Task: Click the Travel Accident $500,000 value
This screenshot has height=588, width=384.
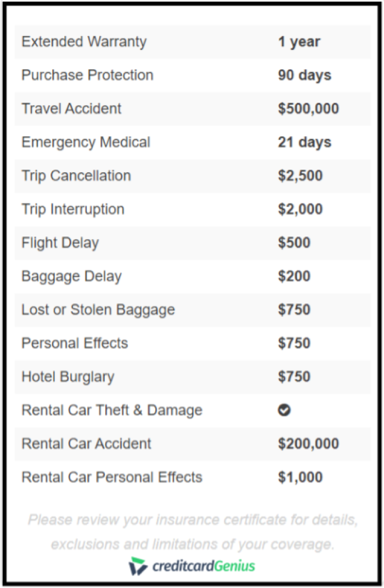Action: click(309, 109)
